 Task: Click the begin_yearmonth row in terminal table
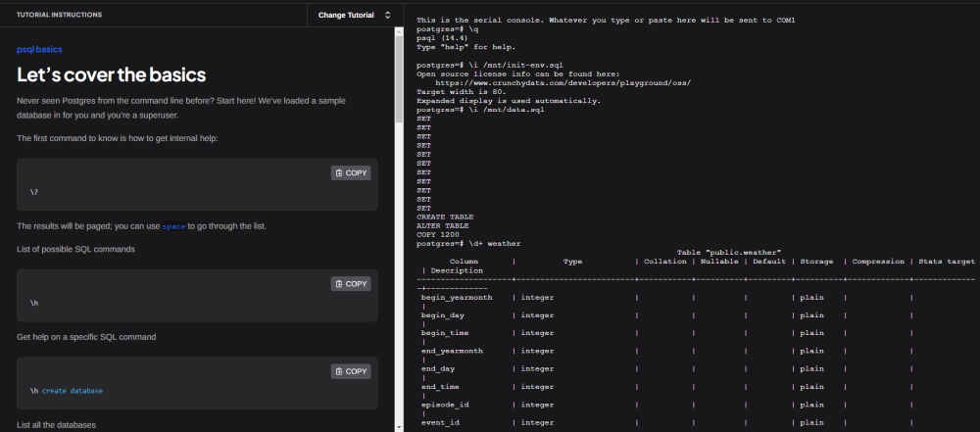(x=457, y=297)
